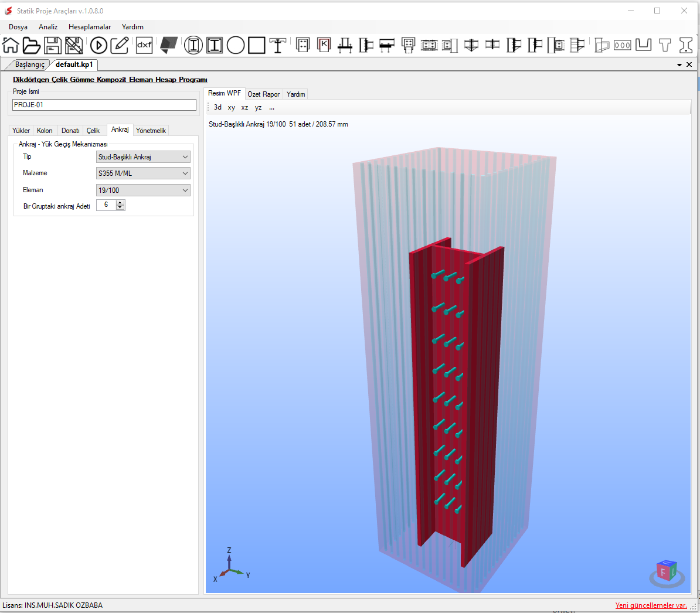
Task: Select the Resim WPF view tab
Action: click(x=224, y=93)
